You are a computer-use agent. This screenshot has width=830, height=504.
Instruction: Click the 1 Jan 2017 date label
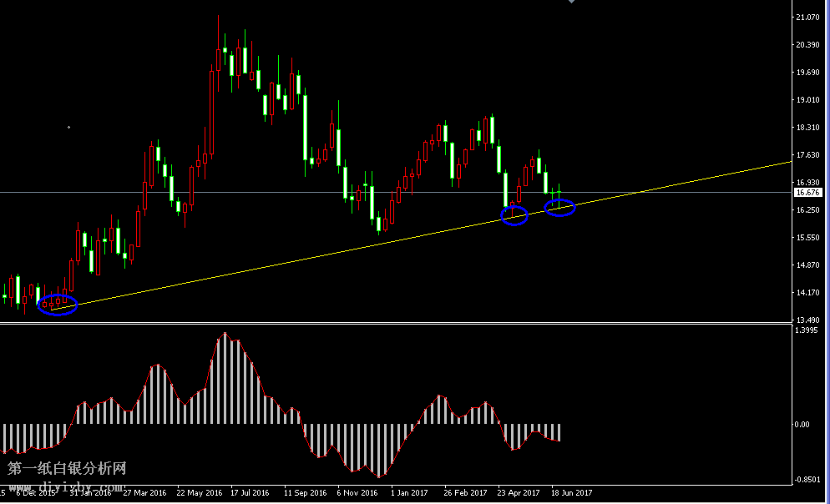pyautogui.click(x=411, y=493)
